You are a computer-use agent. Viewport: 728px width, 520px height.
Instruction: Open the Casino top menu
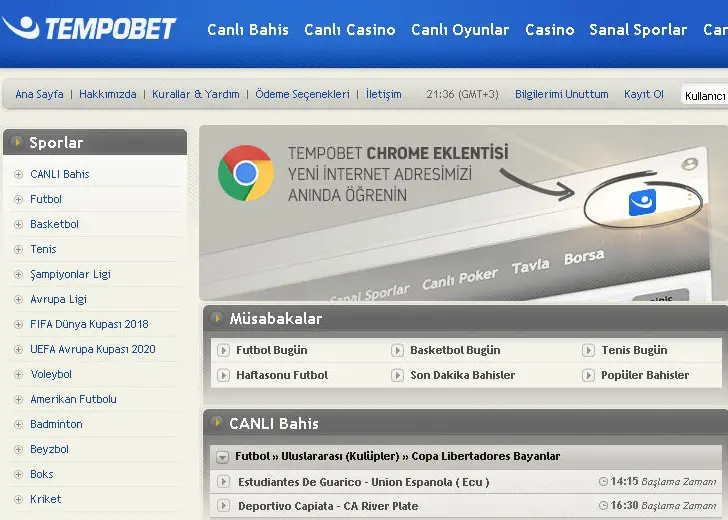(x=550, y=30)
